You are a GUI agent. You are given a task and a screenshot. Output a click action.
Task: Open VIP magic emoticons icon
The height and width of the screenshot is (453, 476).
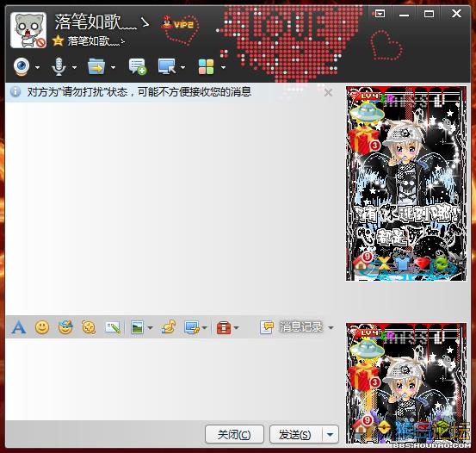click(65, 327)
